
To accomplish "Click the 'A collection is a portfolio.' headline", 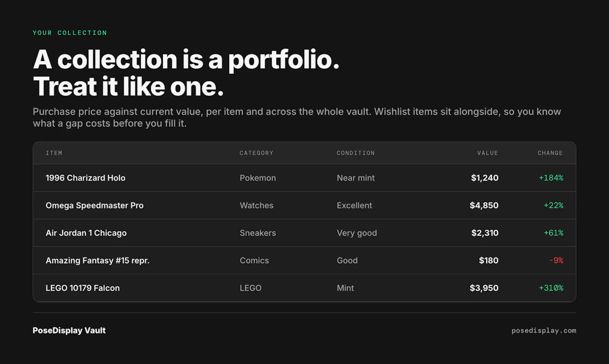I will tap(186, 60).
